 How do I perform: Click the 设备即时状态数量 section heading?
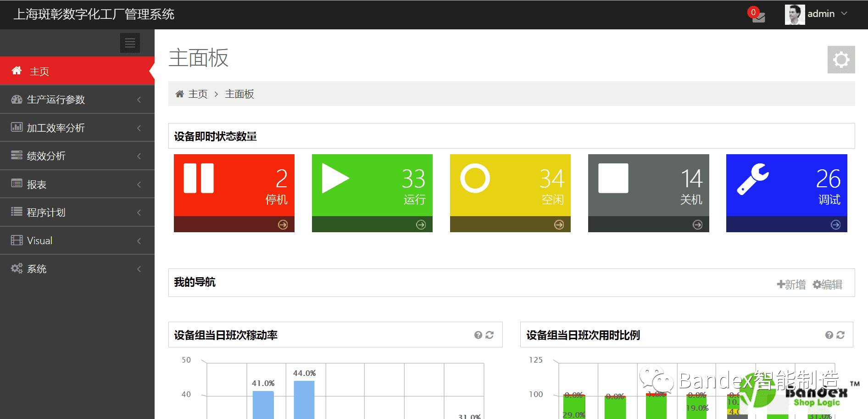coord(215,136)
